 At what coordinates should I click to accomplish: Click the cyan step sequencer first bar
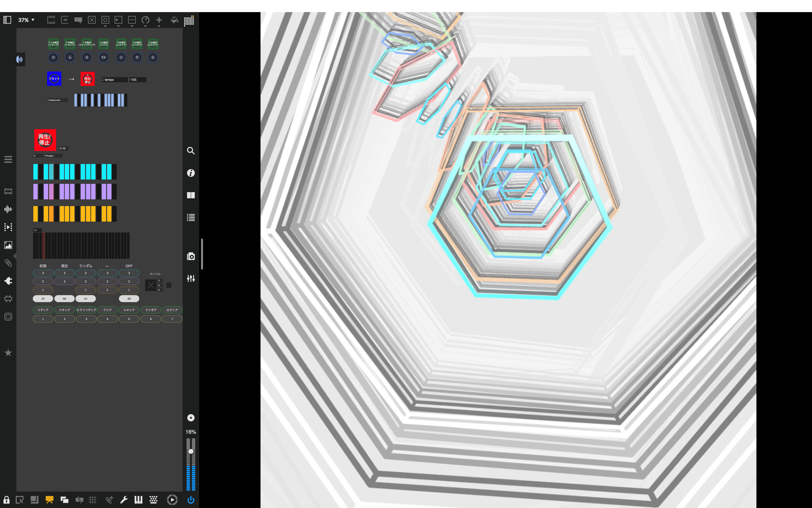click(x=36, y=172)
